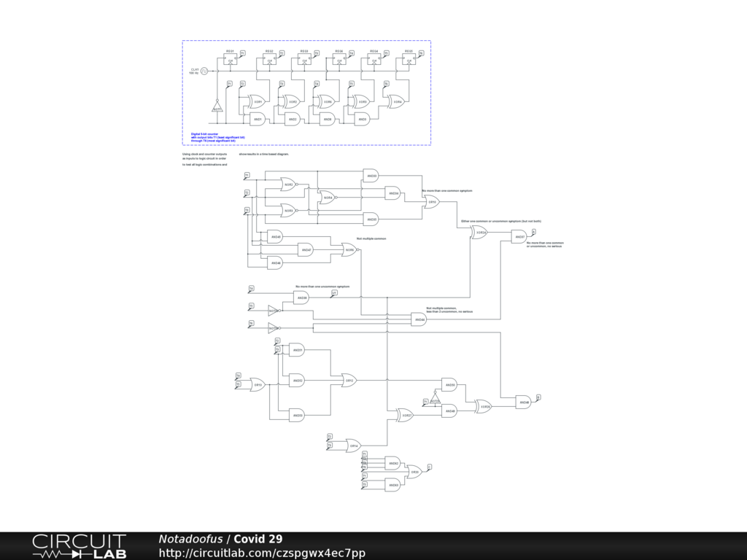Select the NOR4 gate symbol
Viewport: 747px width, 560px height.
(328, 198)
